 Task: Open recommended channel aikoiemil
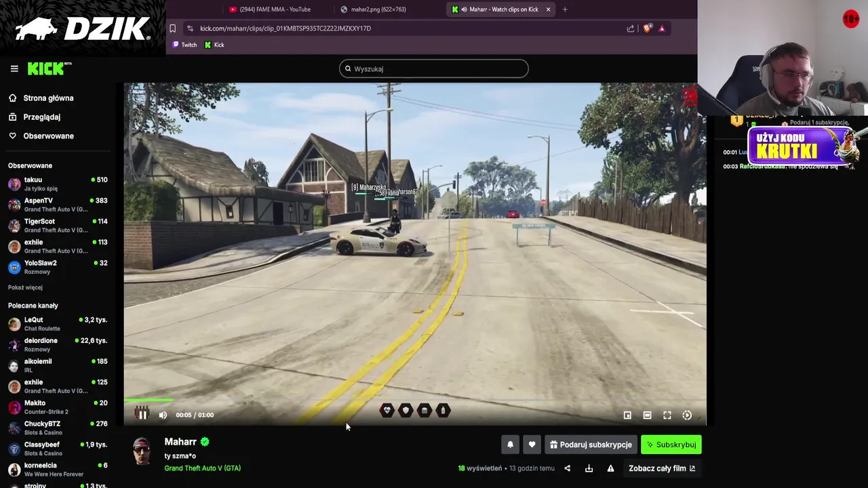click(58, 366)
